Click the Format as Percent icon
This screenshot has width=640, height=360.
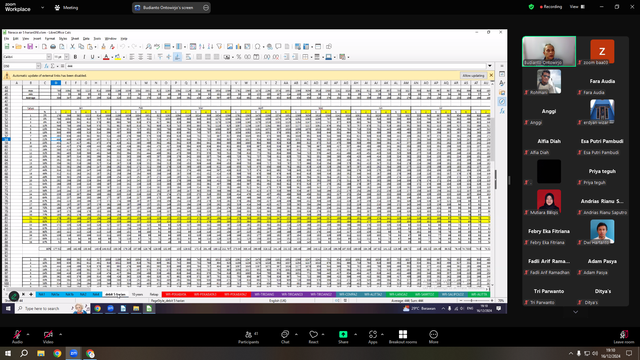(x=239, y=57)
